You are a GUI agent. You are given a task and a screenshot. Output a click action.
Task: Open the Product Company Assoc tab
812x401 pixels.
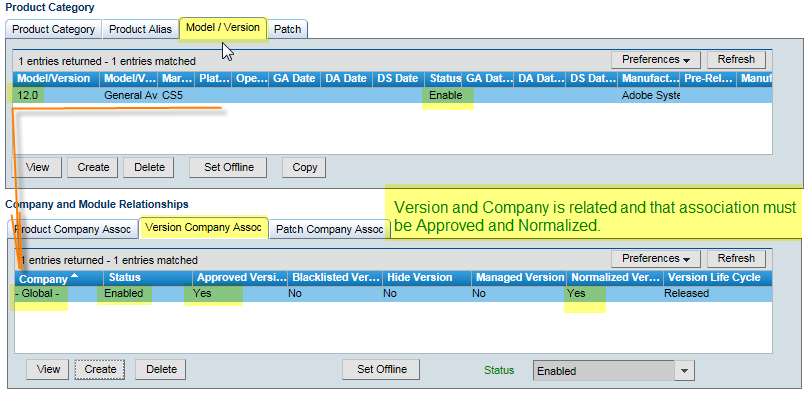(72, 229)
